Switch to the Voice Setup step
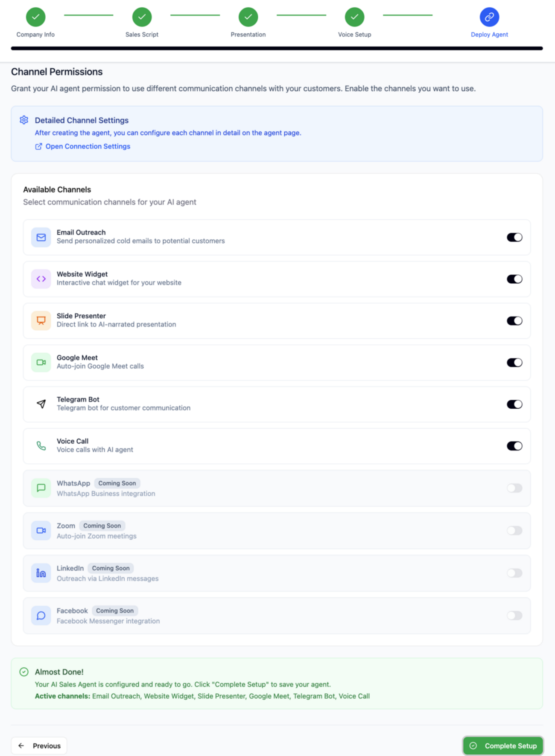This screenshot has width=555, height=756. [x=354, y=17]
